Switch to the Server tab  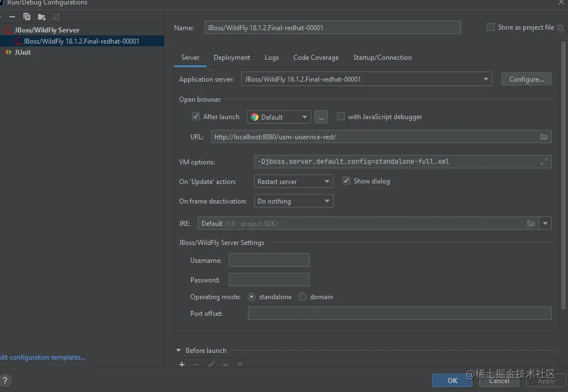tap(190, 58)
